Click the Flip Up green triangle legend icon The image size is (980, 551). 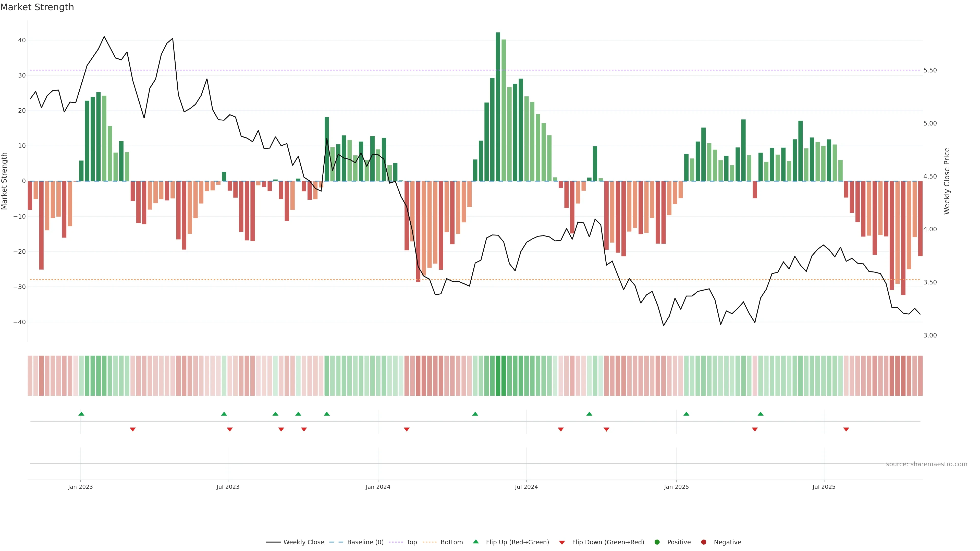475,542
